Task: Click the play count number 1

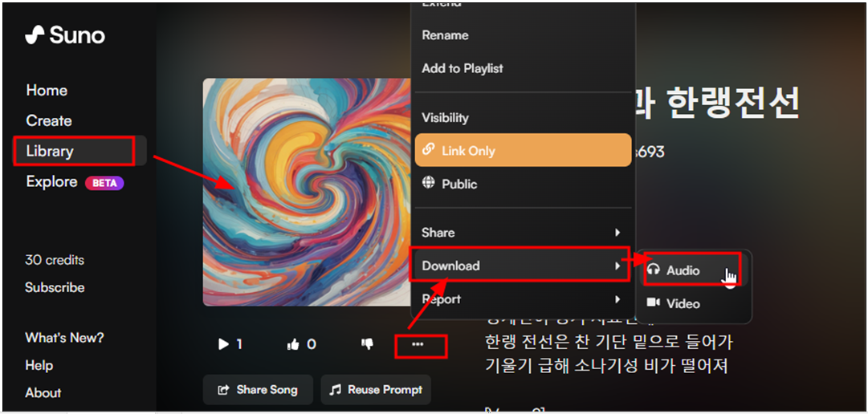Action: pos(239,345)
